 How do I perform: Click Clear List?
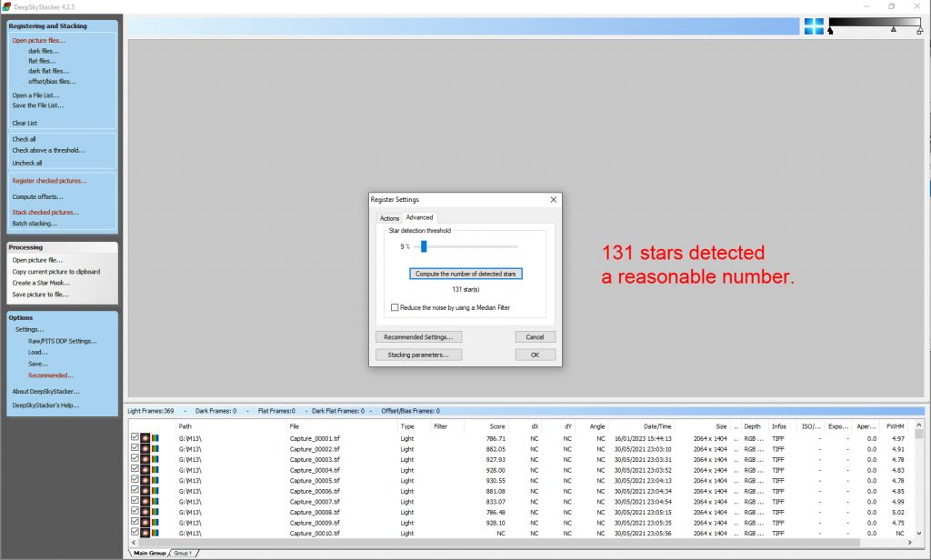tap(25, 123)
